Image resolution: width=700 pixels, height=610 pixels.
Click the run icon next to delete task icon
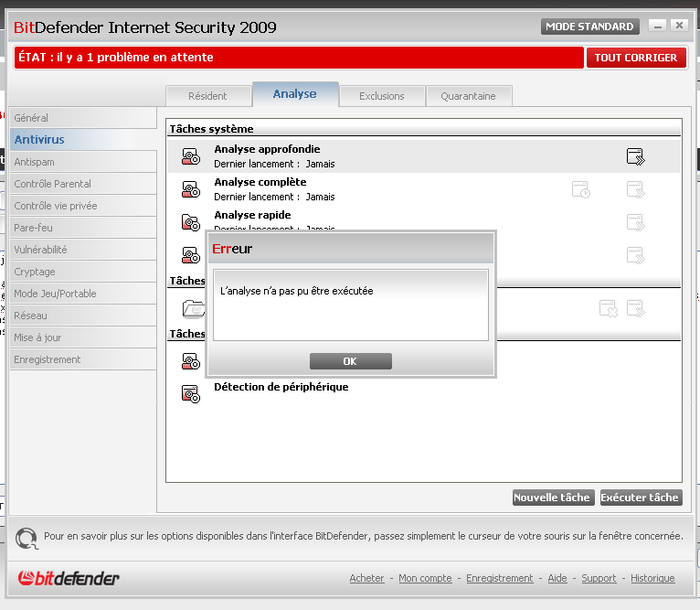point(635,309)
